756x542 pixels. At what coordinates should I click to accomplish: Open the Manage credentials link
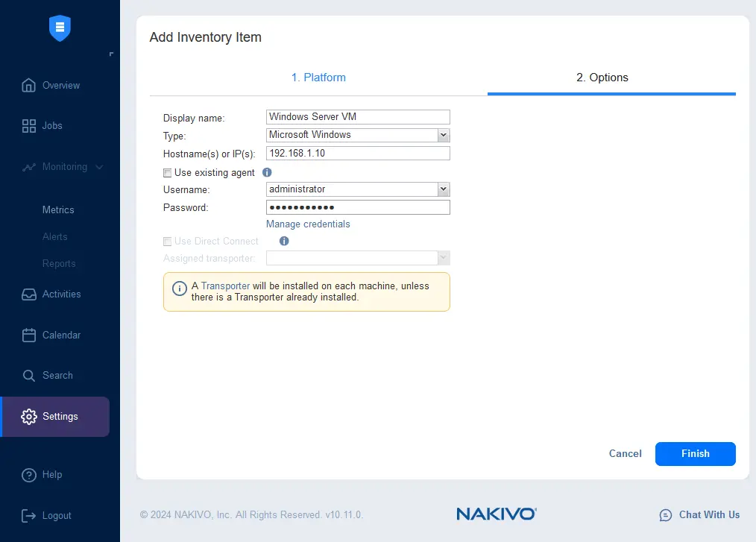point(308,224)
